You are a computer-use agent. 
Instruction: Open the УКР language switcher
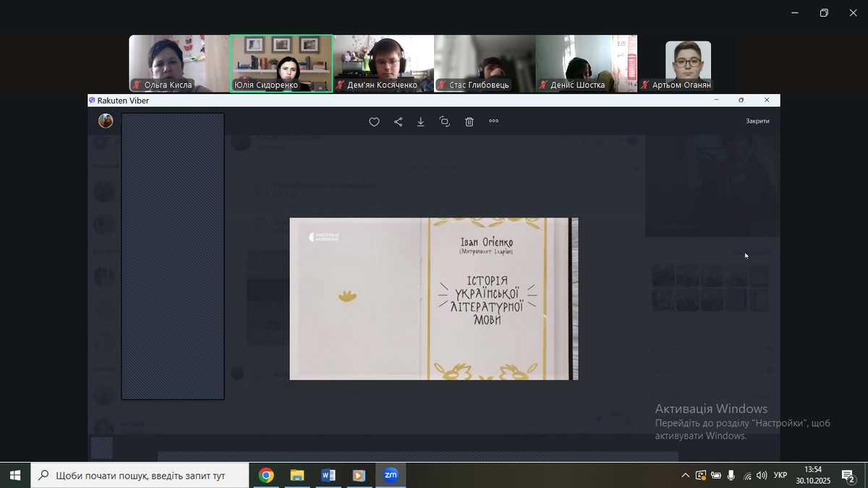(x=780, y=476)
